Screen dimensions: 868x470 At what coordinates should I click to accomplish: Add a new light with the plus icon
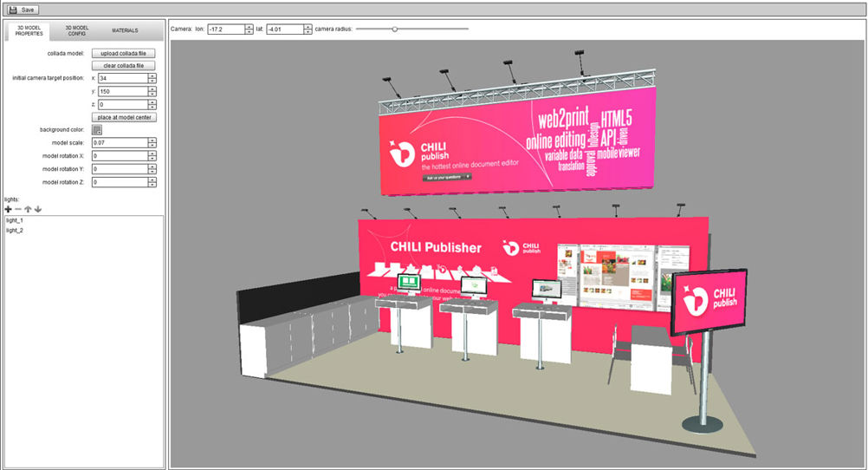pos(9,210)
